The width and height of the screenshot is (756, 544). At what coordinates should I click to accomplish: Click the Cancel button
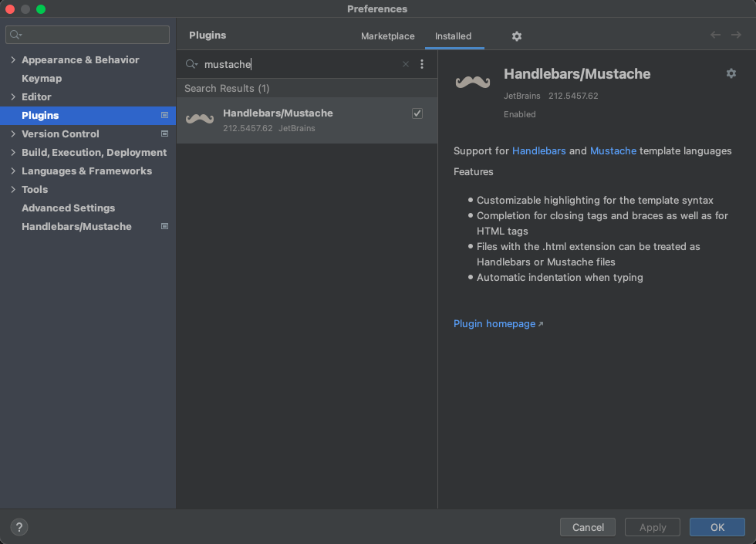pyautogui.click(x=588, y=527)
